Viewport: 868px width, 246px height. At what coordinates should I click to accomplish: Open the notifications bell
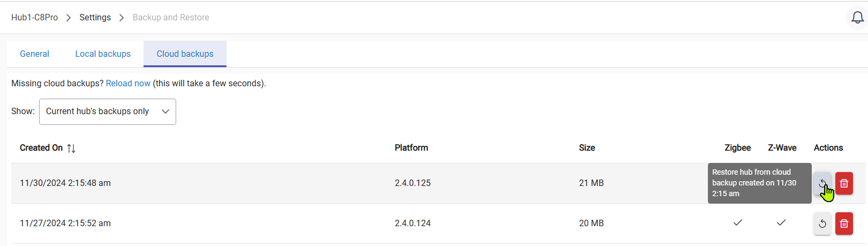tap(857, 18)
